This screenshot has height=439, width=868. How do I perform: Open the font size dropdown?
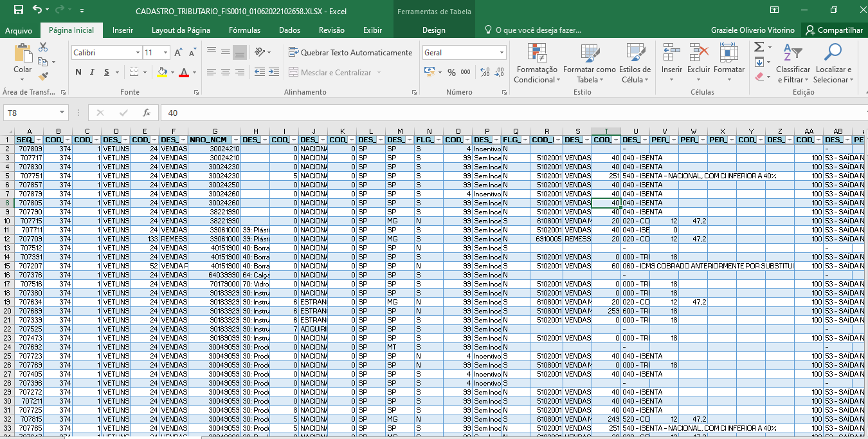(x=166, y=53)
